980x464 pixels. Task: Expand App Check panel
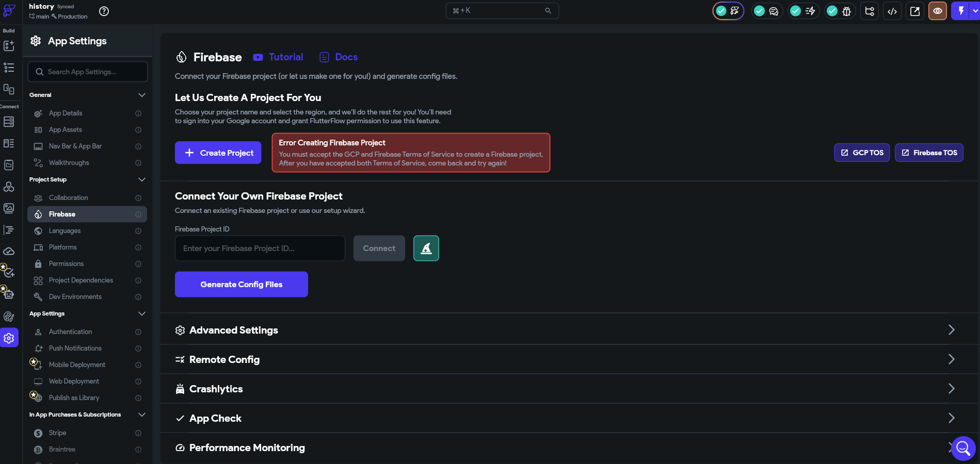pyautogui.click(x=569, y=418)
